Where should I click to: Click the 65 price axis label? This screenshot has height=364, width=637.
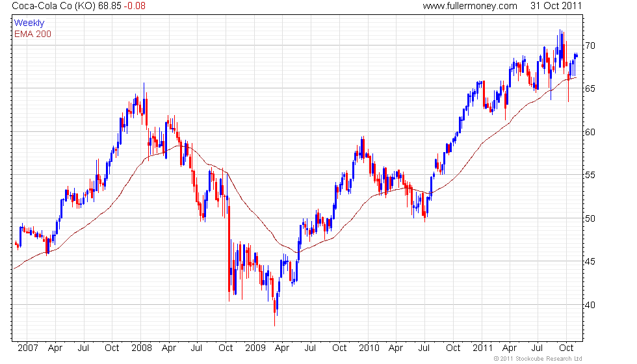click(x=590, y=88)
